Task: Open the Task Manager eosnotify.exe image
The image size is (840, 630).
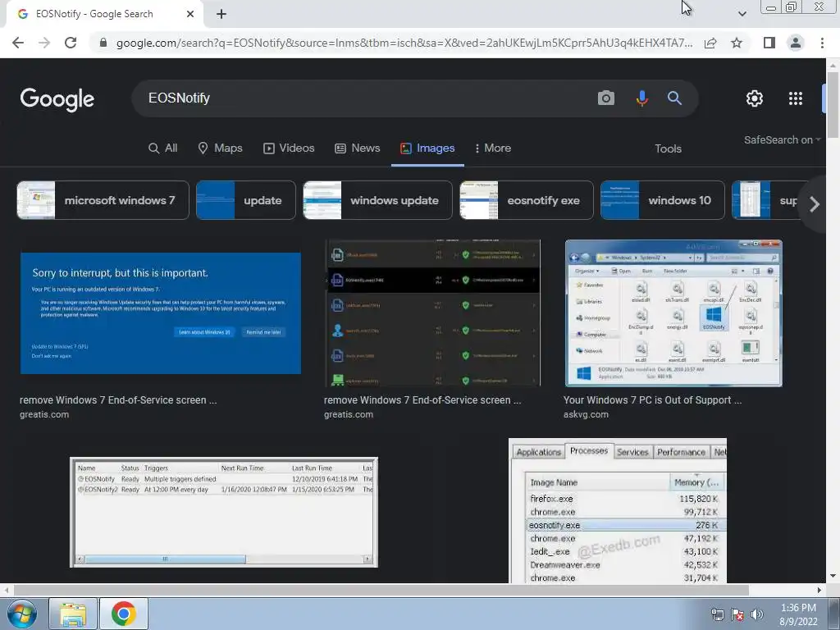Action: coord(618,510)
